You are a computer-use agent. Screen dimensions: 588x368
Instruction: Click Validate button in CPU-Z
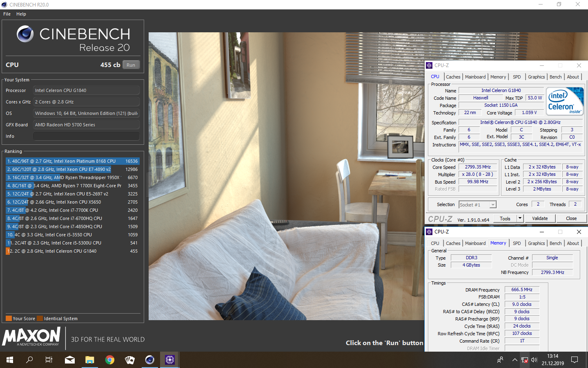click(540, 219)
